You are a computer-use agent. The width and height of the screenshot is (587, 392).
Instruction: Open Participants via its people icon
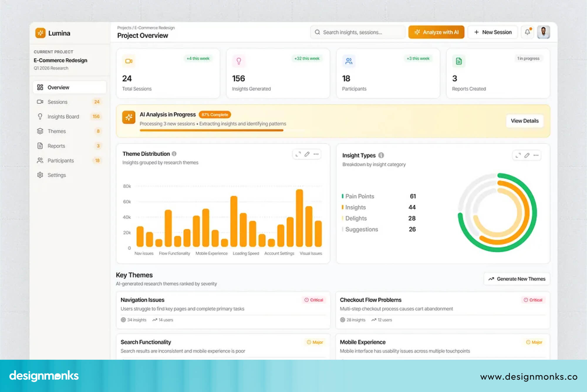tap(40, 160)
